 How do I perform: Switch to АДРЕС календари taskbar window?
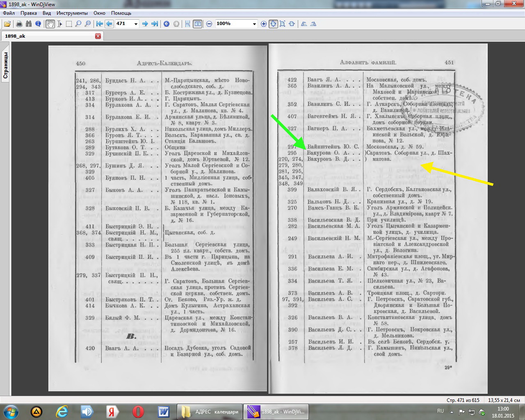tap(210, 412)
